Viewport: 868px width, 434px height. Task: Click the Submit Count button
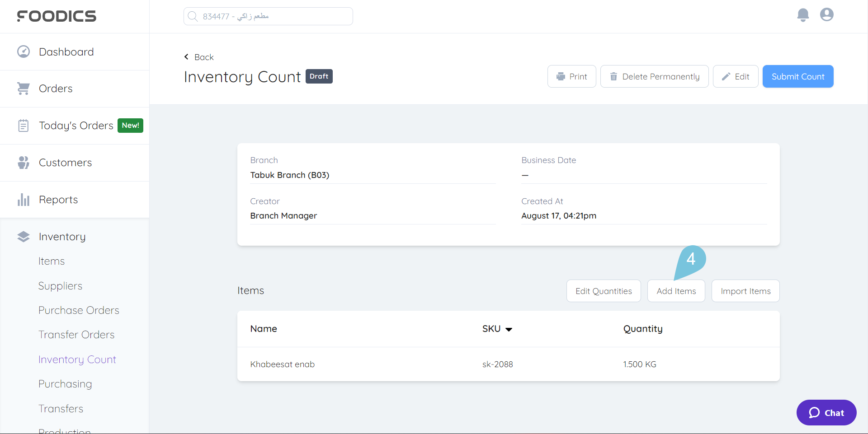798,76
